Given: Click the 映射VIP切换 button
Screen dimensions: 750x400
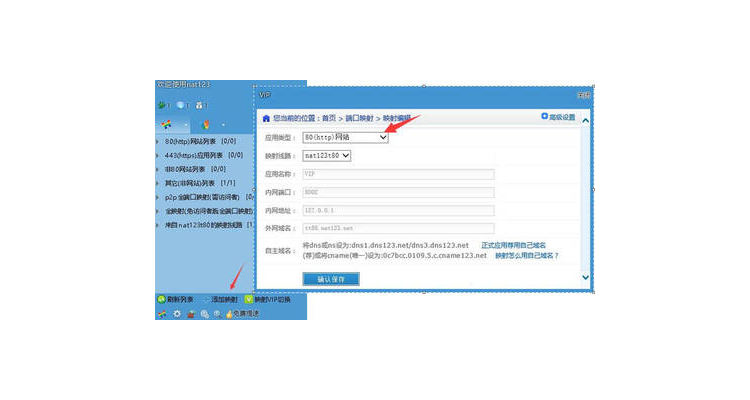Looking at the screenshot, I should click(x=267, y=300).
